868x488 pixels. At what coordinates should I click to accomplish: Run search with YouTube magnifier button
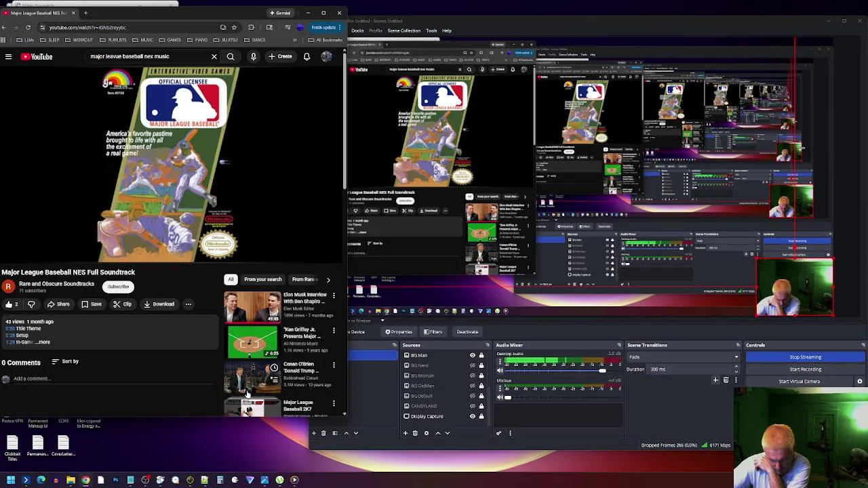tap(231, 57)
